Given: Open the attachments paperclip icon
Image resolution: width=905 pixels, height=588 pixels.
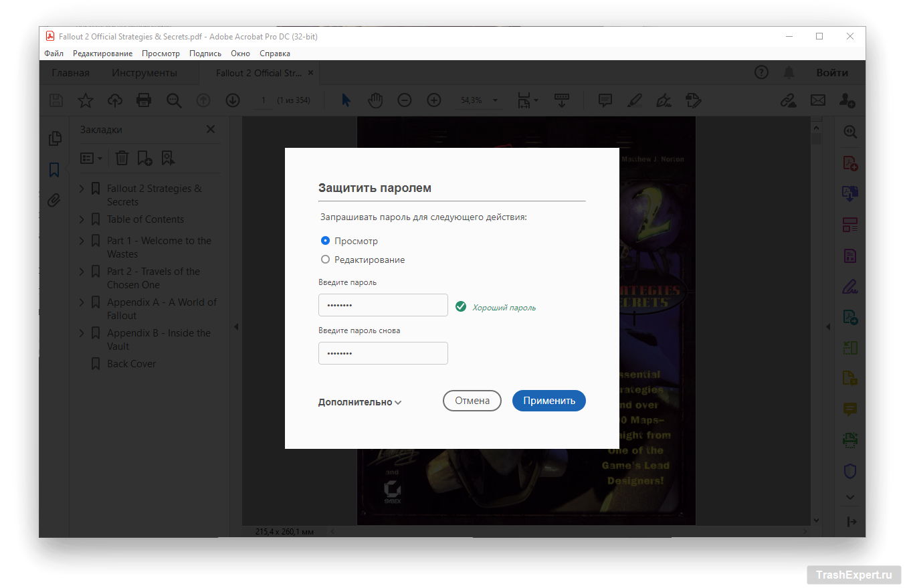Looking at the screenshot, I should click(x=55, y=201).
